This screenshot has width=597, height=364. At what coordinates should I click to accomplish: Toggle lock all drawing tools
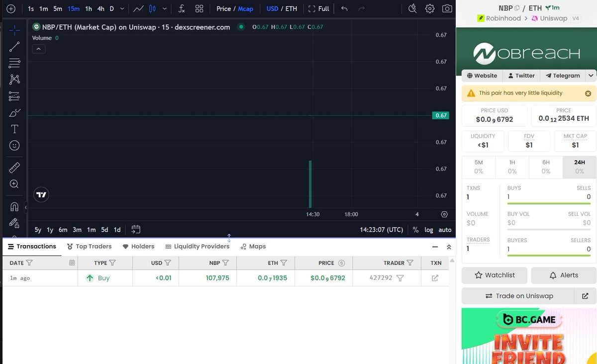(14, 223)
